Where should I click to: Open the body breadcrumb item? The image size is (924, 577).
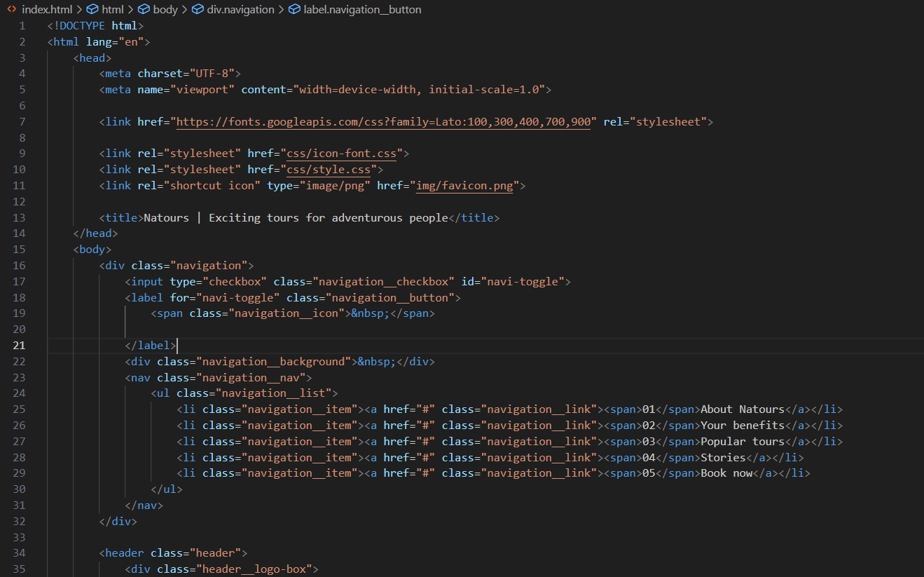(165, 10)
